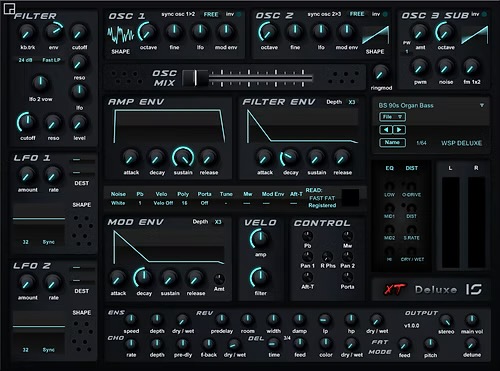Click the EQ section label
The width and height of the screenshot is (500, 371).
tap(389, 168)
